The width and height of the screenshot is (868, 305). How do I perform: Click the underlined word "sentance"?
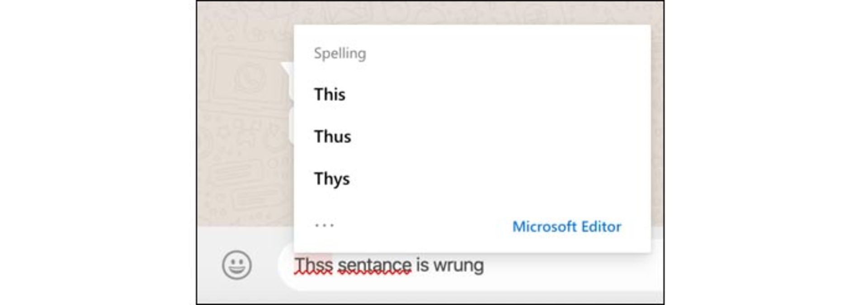click(374, 265)
